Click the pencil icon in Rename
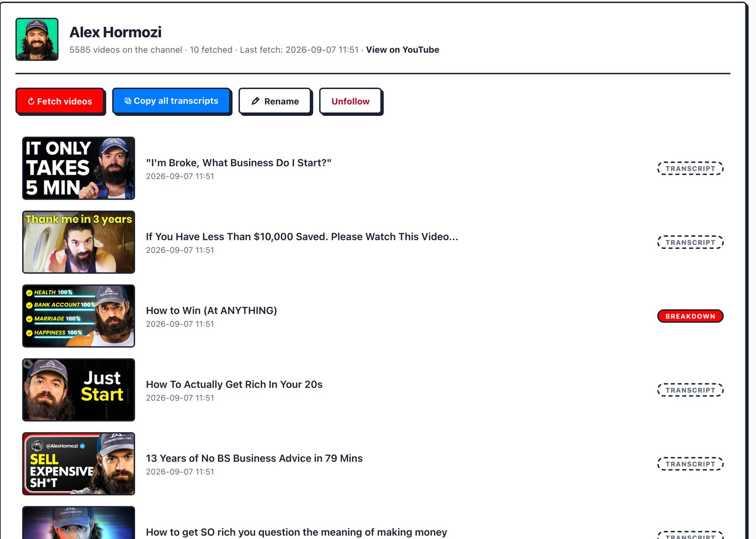This screenshot has width=756, height=539. (x=256, y=101)
